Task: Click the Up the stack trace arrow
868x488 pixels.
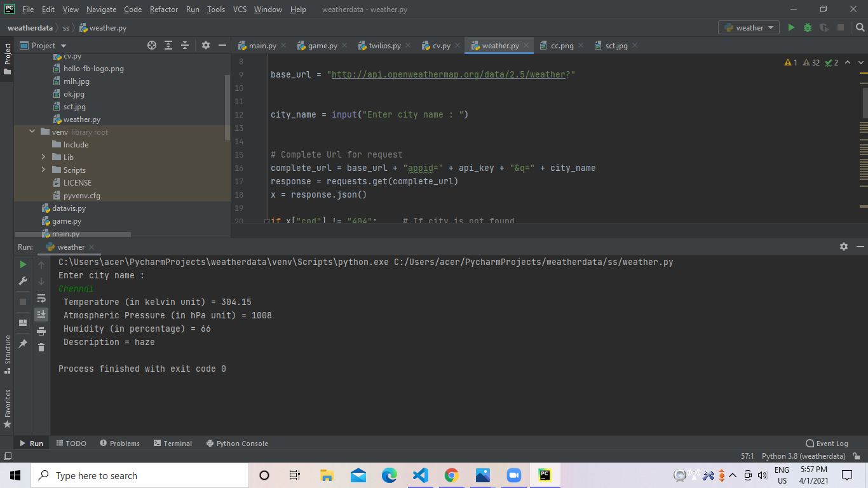Action: click(x=41, y=264)
